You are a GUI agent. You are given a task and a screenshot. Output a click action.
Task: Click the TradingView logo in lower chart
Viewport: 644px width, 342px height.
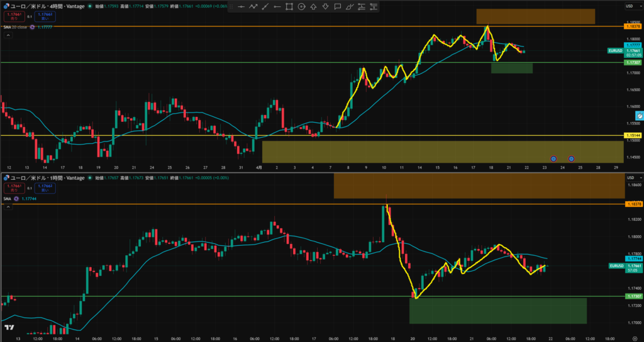pos(9,328)
